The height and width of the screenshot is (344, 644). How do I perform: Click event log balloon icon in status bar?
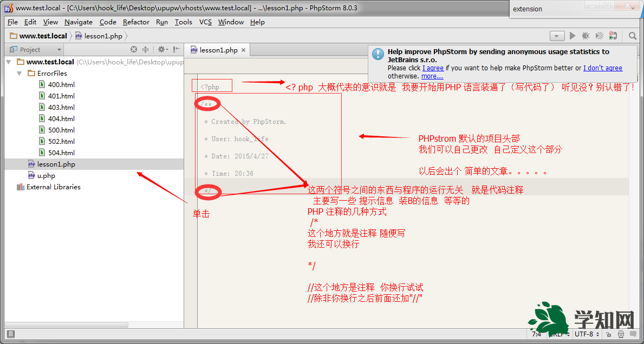point(634,335)
